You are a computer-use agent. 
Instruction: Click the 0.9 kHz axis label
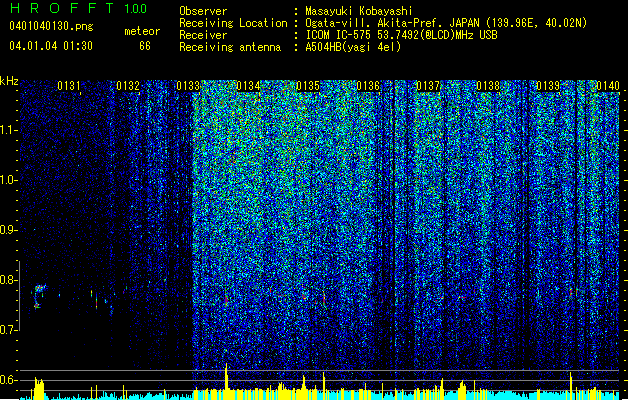click(x=8, y=230)
